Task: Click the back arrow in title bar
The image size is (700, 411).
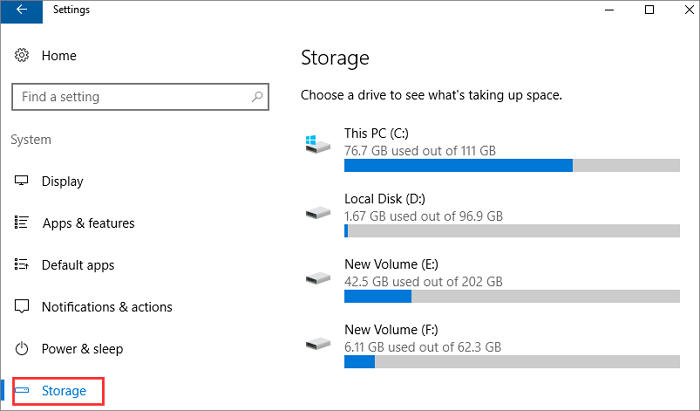Action: [22, 11]
